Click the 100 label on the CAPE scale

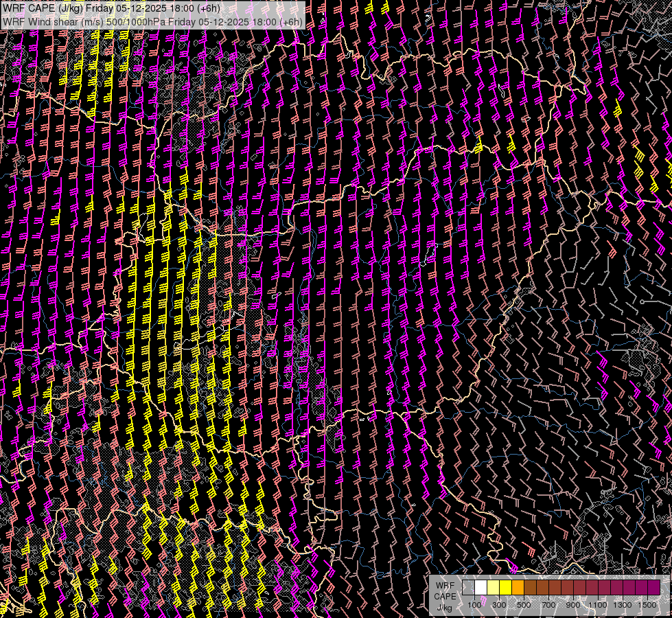pos(474,605)
